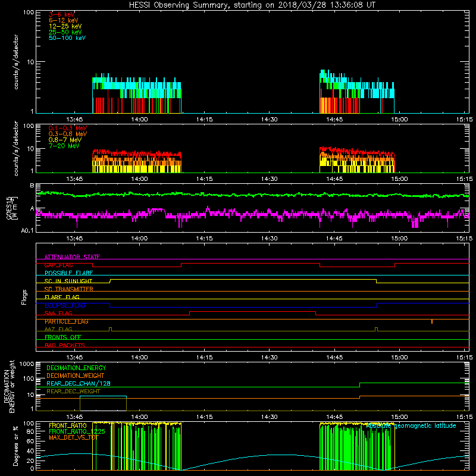Click the GOES15 axis label

(9, 208)
